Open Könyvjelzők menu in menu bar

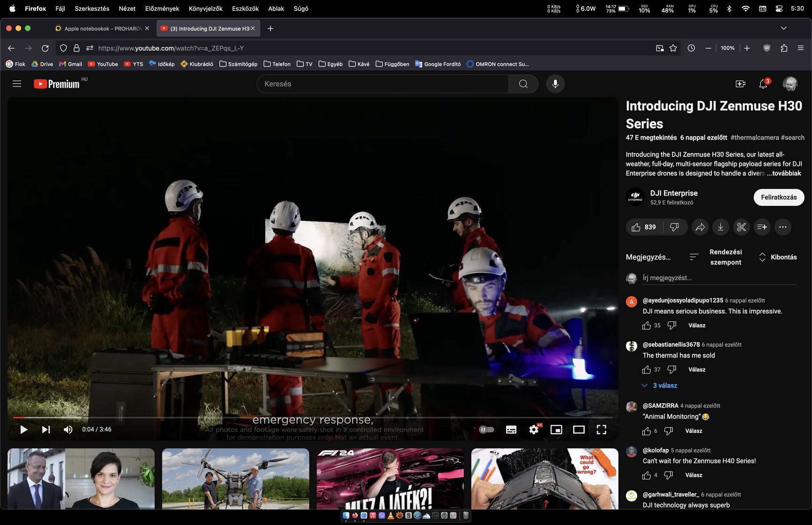(x=206, y=8)
